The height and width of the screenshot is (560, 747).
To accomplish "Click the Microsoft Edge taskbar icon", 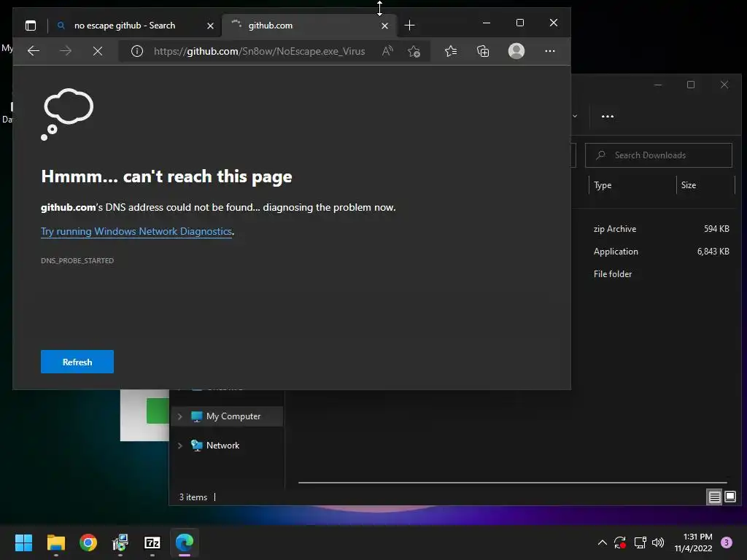I will pyautogui.click(x=185, y=542).
